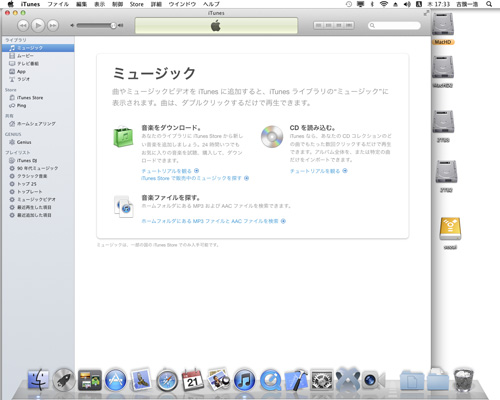This screenshot has width=500, height=400.
Task: Open the 編集 menu
Action: 81,4
